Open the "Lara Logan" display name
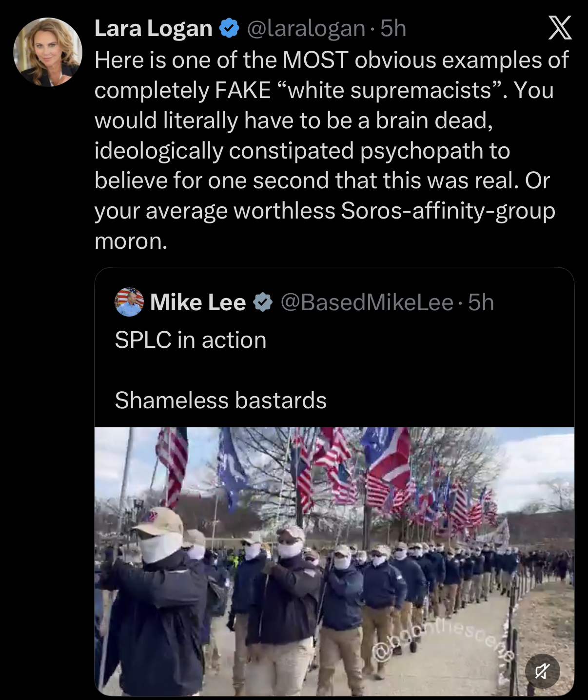 point(153,28)
